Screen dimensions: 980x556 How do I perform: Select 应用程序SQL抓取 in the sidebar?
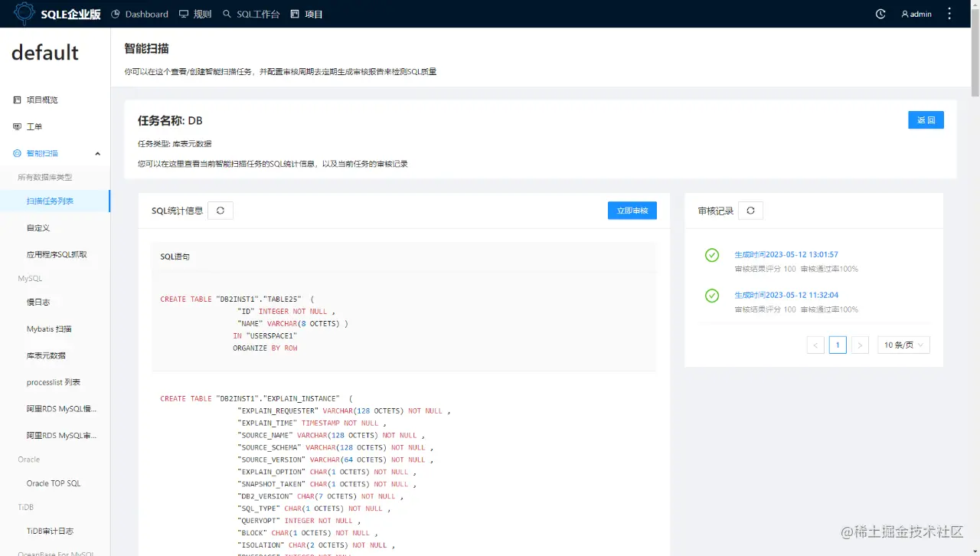(x=55, y=254)
